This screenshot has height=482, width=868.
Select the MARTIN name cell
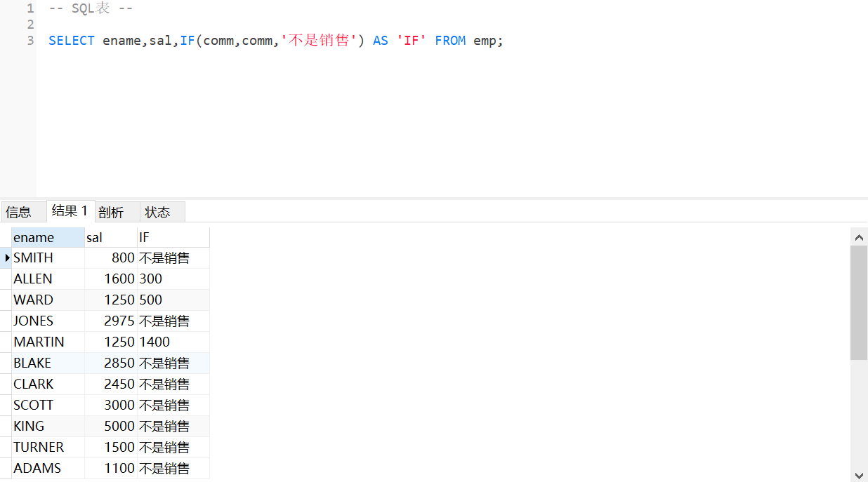[48, 342]
